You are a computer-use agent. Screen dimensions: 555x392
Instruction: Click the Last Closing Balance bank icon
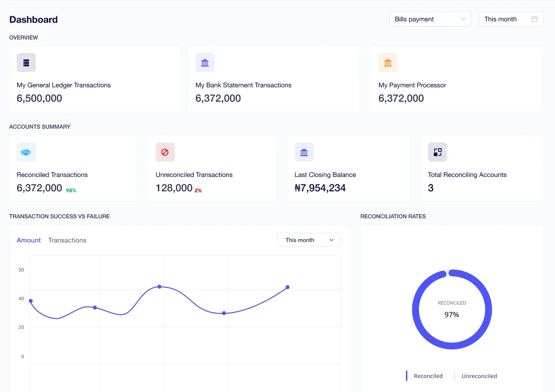coord(304,152)
